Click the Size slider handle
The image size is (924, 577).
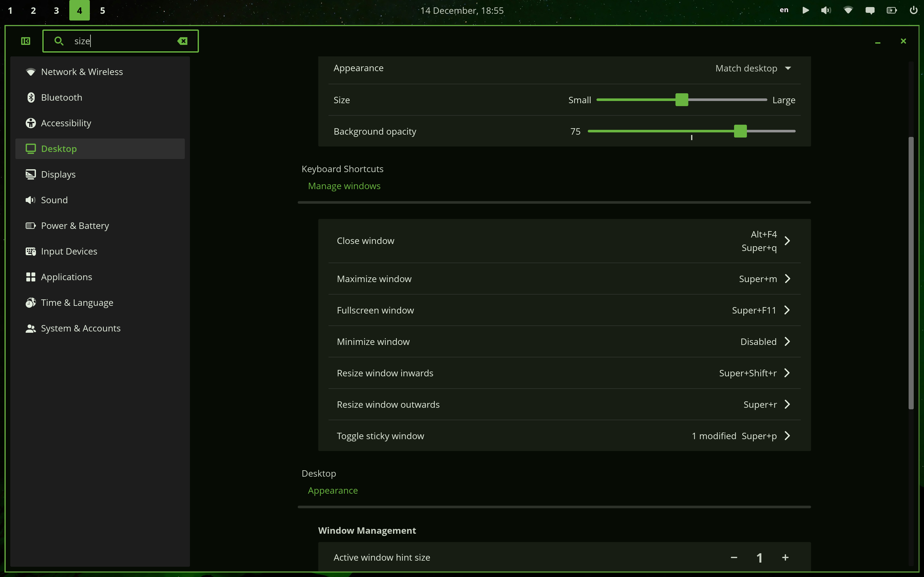pyautogui.click(x=681, y=100)
